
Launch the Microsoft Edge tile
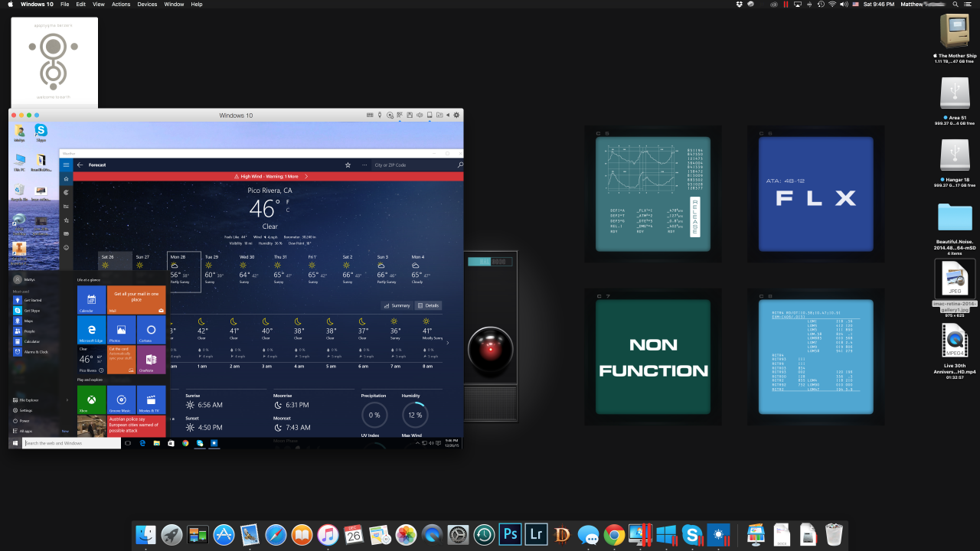(x=91, y=330)
